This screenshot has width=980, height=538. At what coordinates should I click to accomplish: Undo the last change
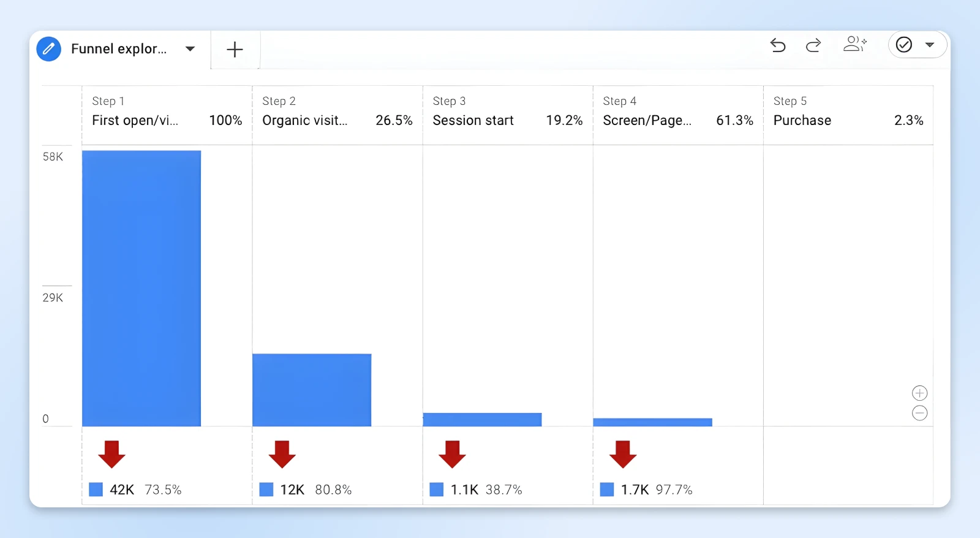(778, 45)
